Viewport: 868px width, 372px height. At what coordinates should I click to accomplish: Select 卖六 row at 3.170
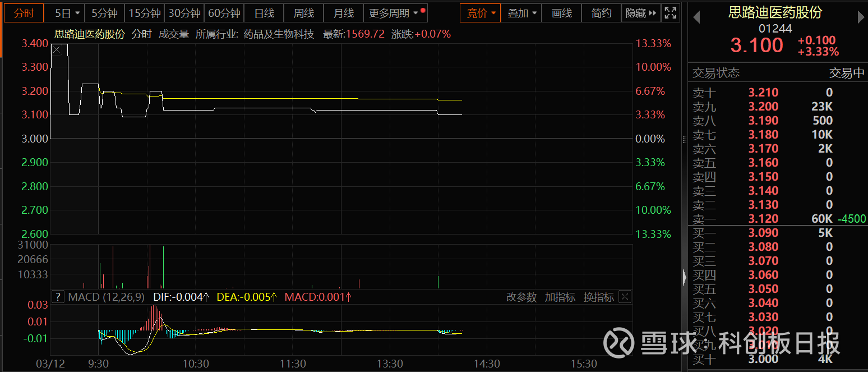tap(778, 149)
